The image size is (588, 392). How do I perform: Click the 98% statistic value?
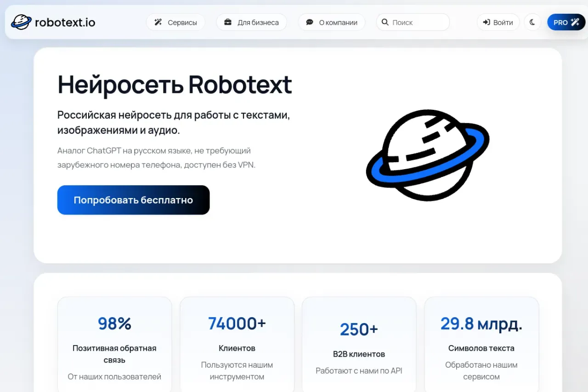(114, 324)
